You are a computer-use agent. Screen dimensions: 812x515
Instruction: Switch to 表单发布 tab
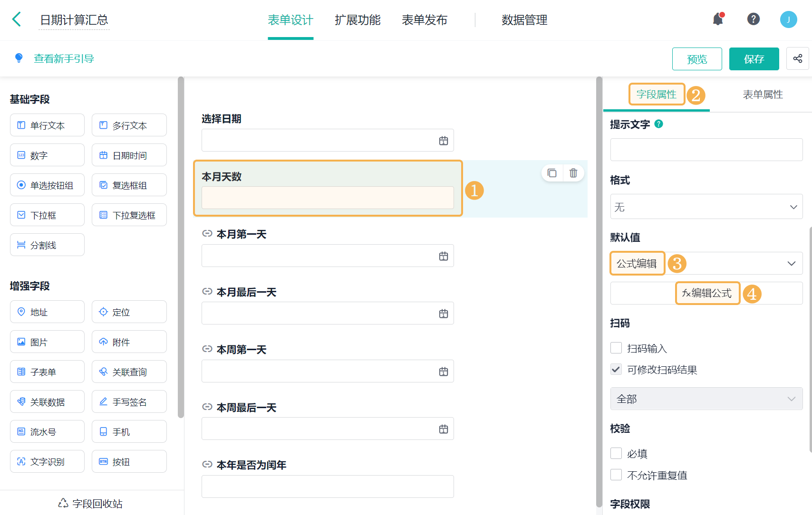tap(425, 20)
